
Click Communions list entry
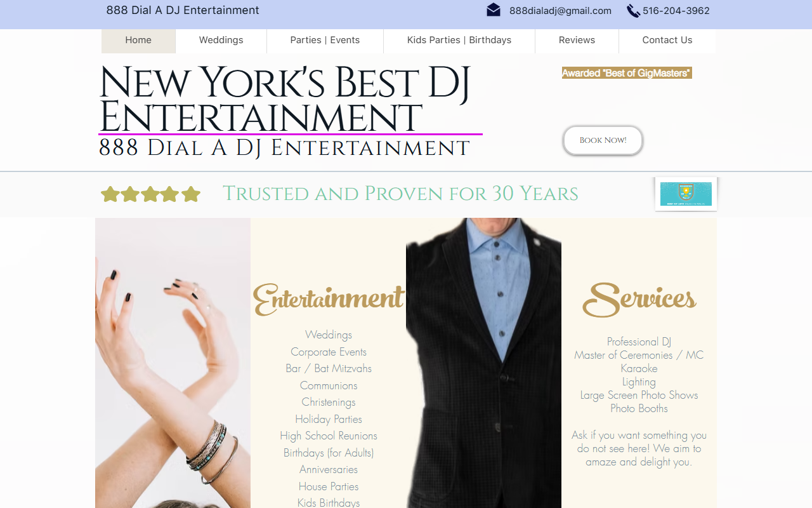pos(329,385)
